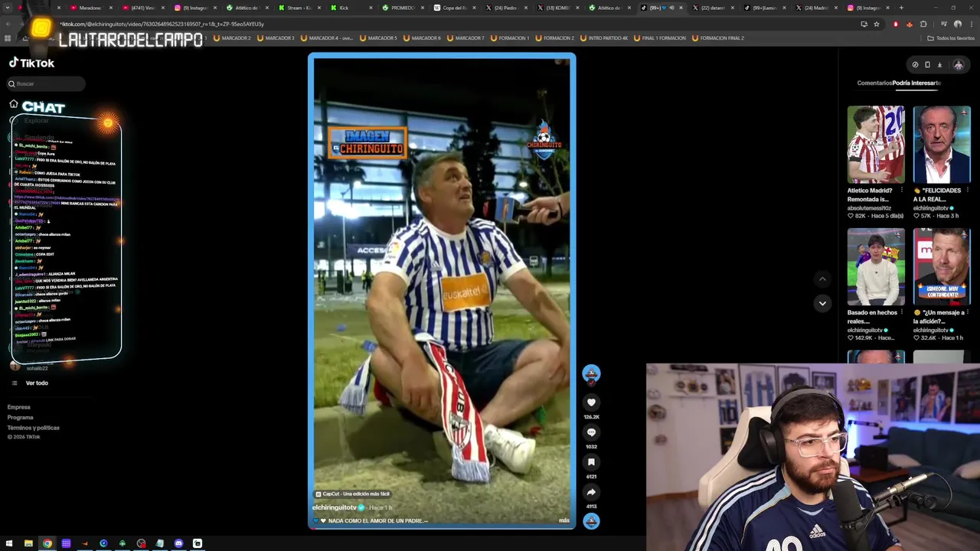Click elchiringuitotv username under the video
The image size is (980, 551).
tap(334, 507)
